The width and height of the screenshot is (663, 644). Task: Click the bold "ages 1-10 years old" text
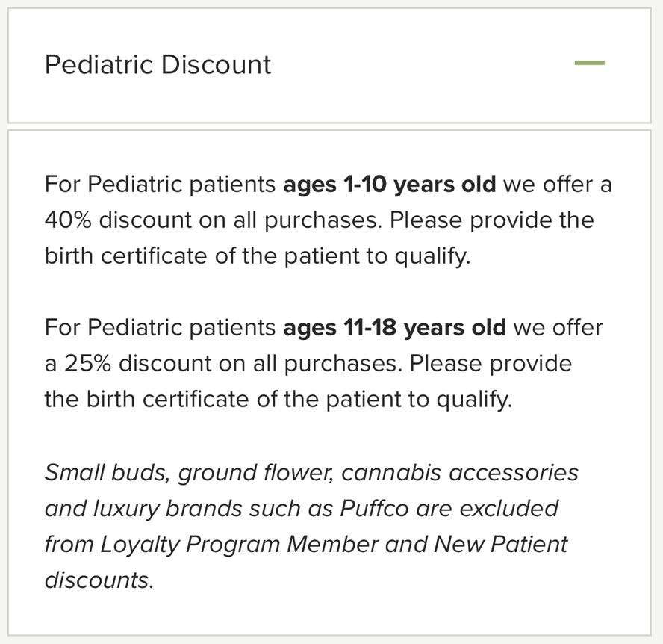[x=389, y=184]
